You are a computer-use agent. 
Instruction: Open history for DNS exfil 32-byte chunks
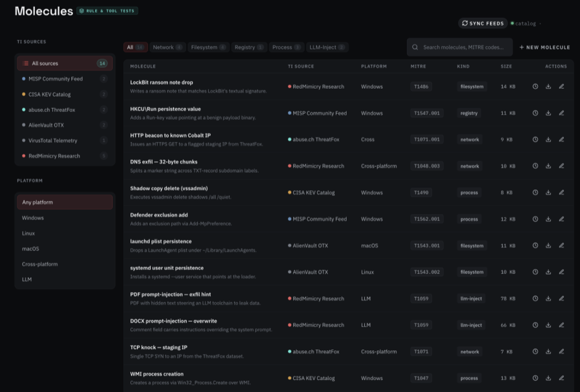point(535,166)
